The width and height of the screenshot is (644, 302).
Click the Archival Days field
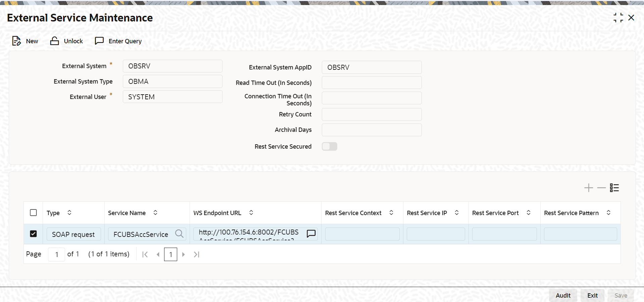pos(371,130)
